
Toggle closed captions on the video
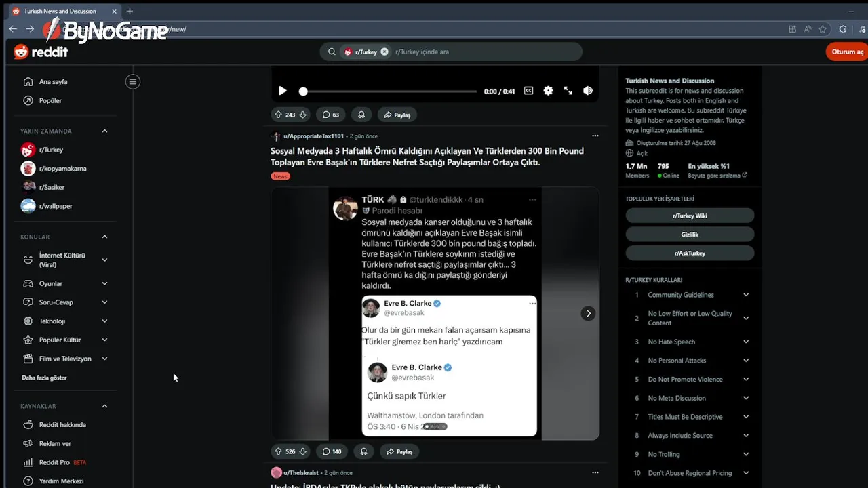pos(528,91)
